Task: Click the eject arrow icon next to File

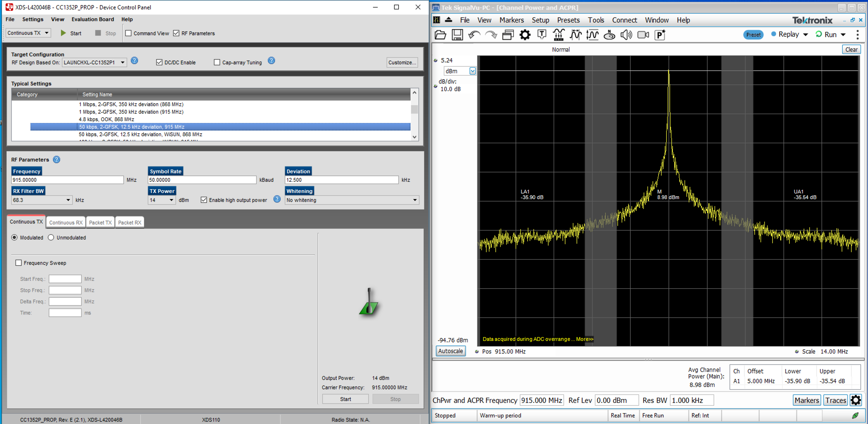Action: [448, 19]
